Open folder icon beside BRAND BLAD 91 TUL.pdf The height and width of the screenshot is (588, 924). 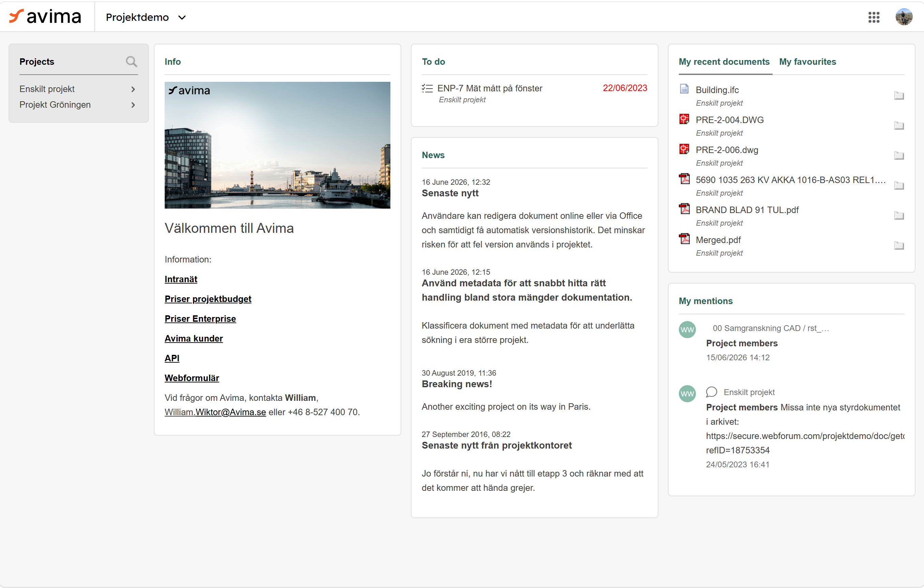899,215
